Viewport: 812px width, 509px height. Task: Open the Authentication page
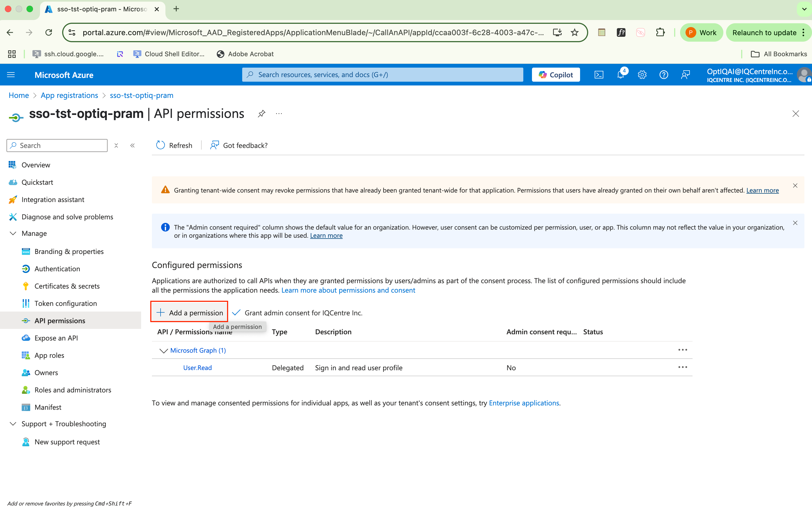tap(57, 269)
